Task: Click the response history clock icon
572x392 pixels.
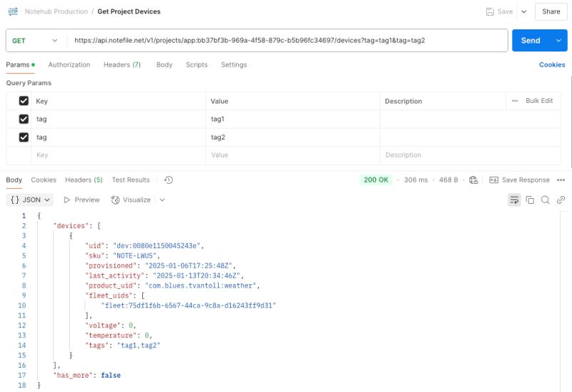Action: (x=169, y=180)
